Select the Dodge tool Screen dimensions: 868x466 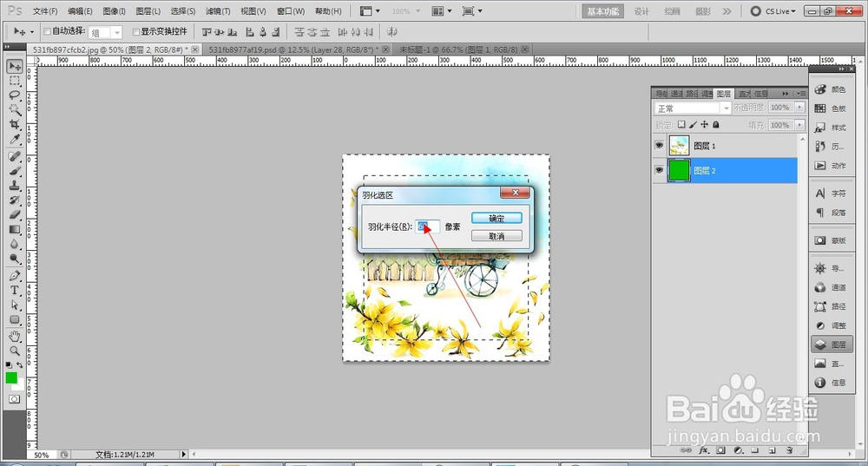15,258
